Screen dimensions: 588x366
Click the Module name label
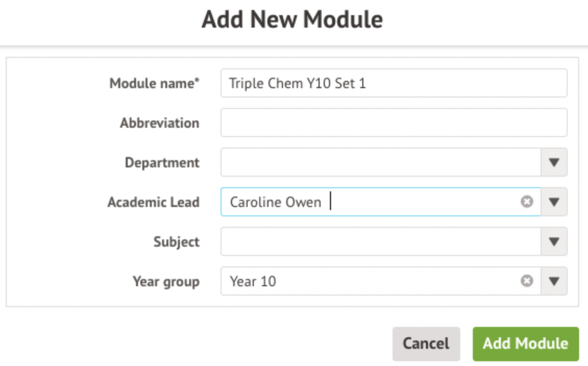pyautogui.click(x=154, y=83)
